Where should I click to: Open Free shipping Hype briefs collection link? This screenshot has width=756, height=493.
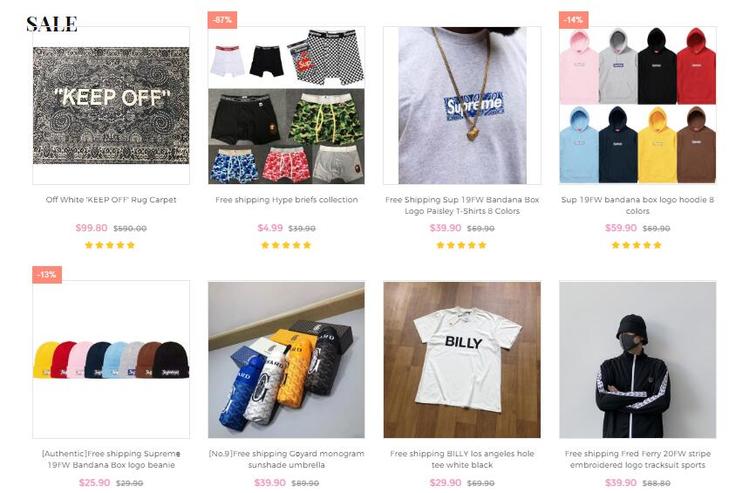tap(286, 200)
